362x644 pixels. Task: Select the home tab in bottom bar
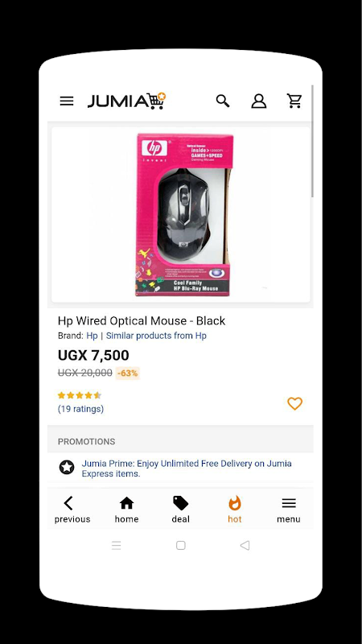[x=126, y=510]
